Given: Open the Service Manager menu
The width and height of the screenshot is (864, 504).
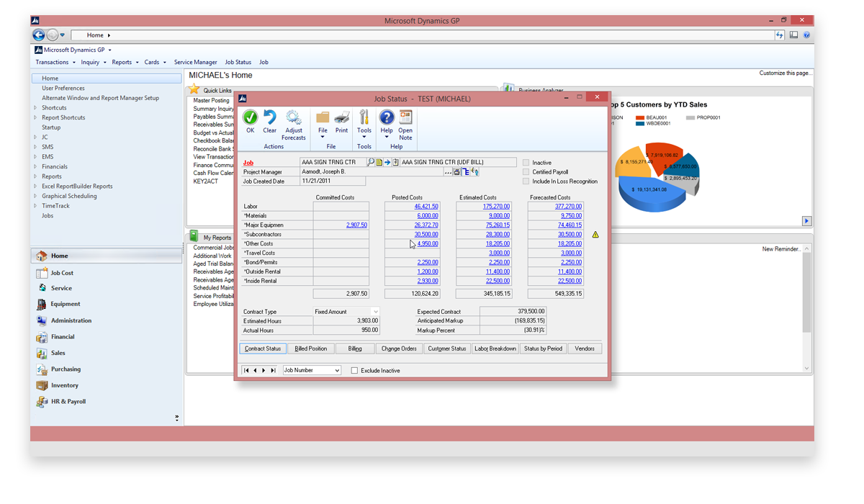Looking at the screenshot, I should pos(195,62).
